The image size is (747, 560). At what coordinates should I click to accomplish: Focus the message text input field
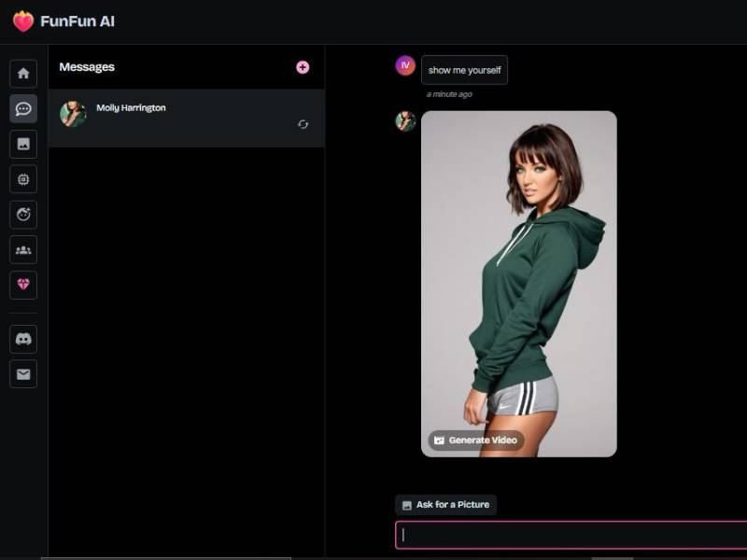point(570,535)
